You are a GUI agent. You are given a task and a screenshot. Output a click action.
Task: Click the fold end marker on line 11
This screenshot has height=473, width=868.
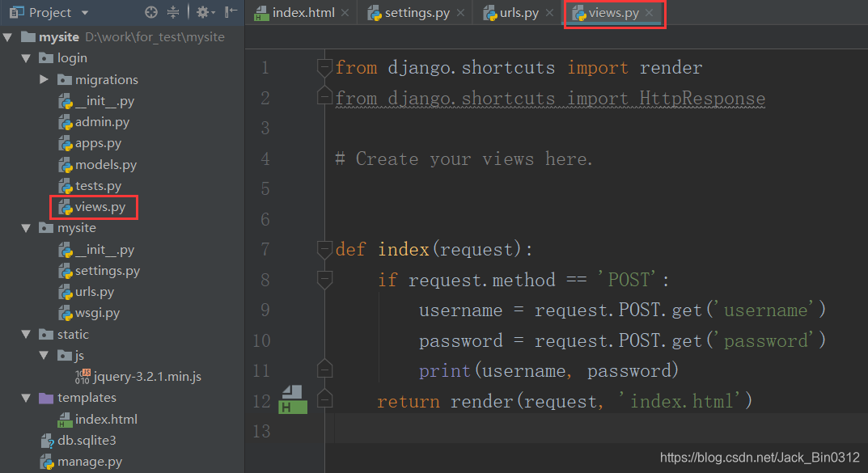pyautogui.click(x=324, y=369)
